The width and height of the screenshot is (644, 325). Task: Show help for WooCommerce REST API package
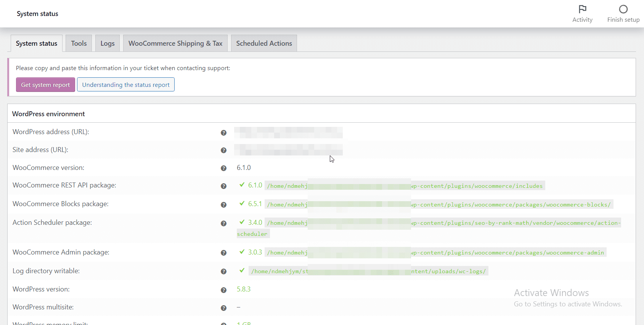223,186
